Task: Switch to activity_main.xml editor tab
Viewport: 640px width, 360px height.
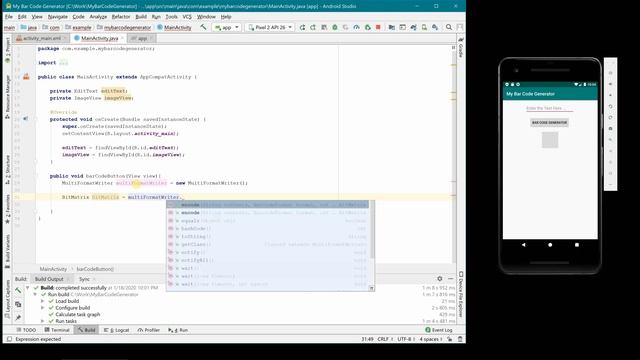Action: [42, 38]
